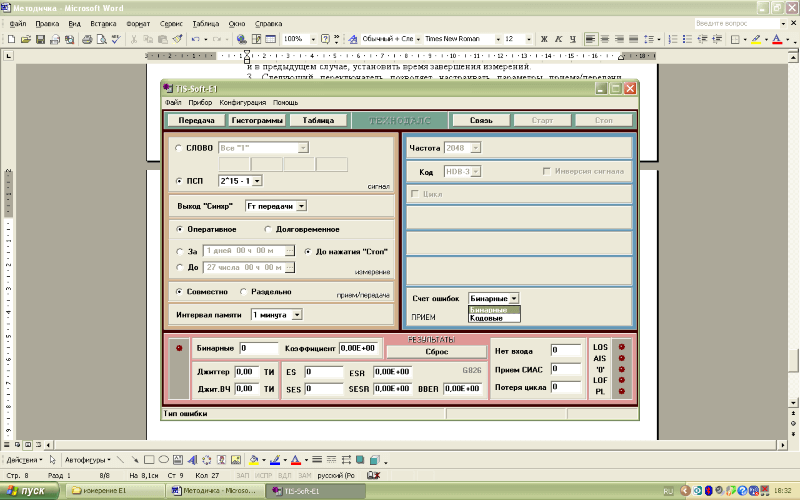Open the Выход "Синхр" Fт передачи dropdown

point(302,206)
